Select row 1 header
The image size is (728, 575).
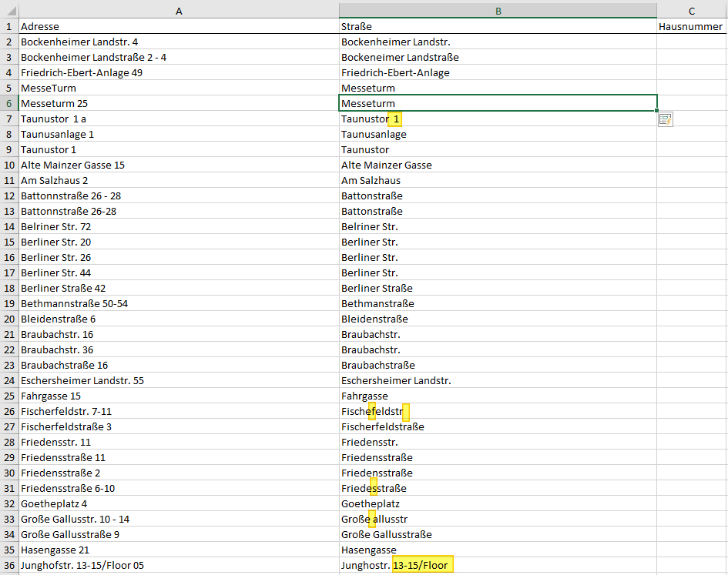(x=9, y=26)
